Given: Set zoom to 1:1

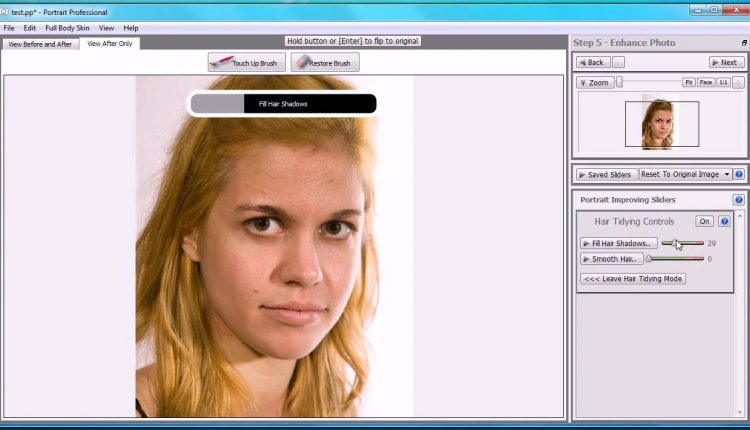Looking at the screenshot, I should [723, 82].
